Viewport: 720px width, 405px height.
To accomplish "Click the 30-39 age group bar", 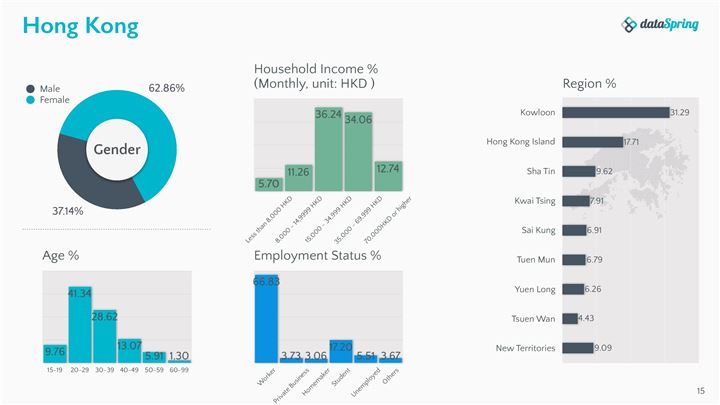I will click(105, 336).
